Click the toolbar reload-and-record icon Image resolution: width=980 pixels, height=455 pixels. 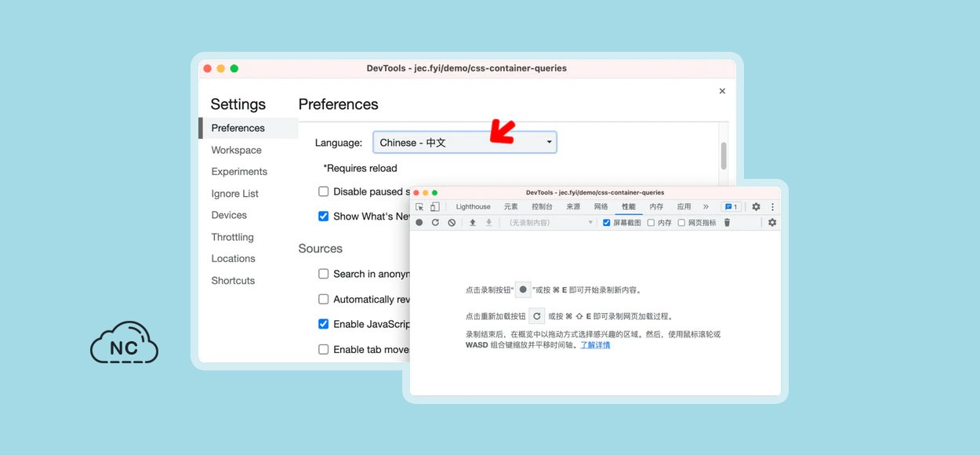point(435,223)
